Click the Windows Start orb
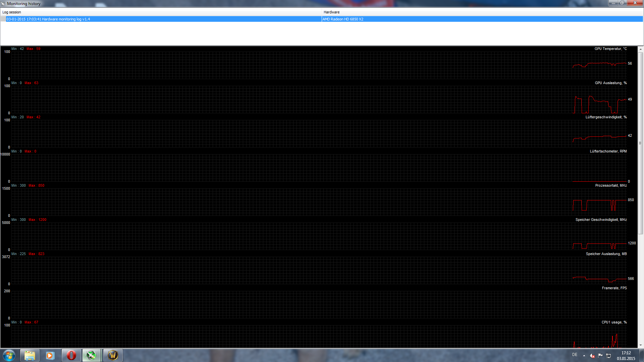This screenshot has height=362, width=644. click(9, 355)
